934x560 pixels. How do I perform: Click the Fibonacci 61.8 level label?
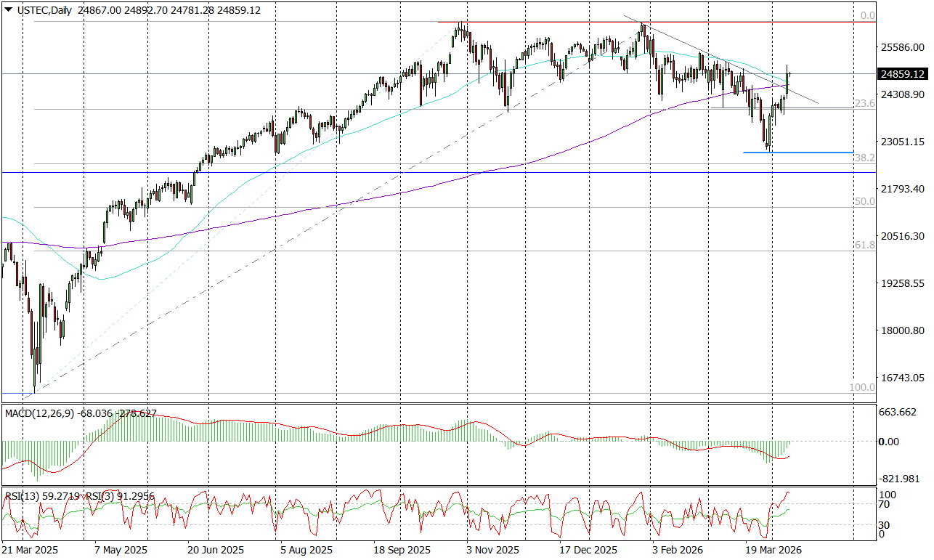tap(864, 245)
